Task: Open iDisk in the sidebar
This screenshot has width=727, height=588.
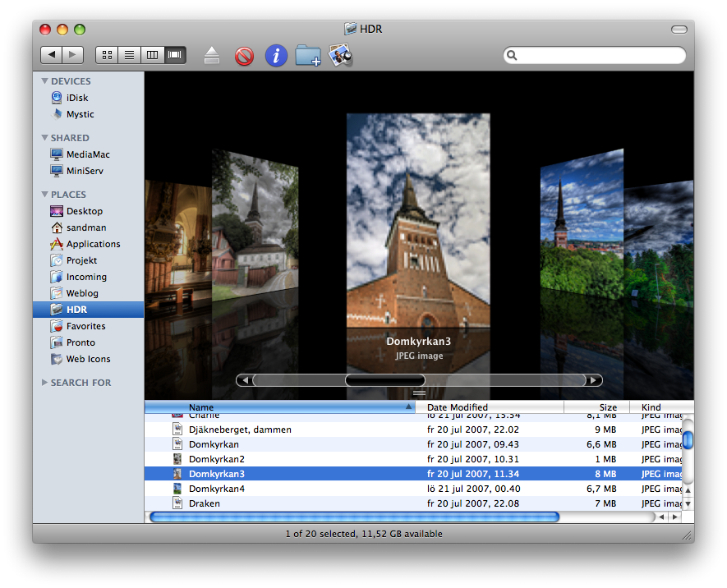Action: [x=76, y=98]
